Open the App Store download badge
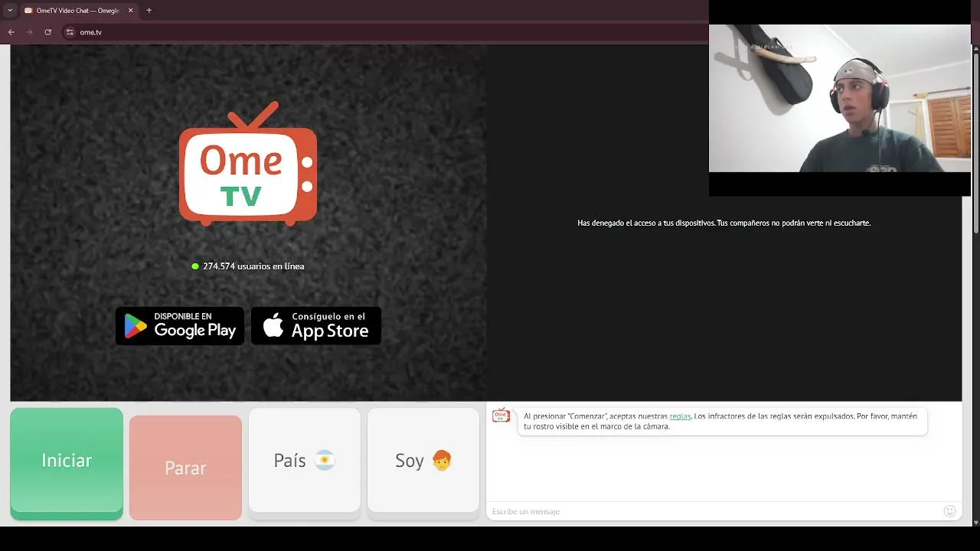 pos(316,326)
